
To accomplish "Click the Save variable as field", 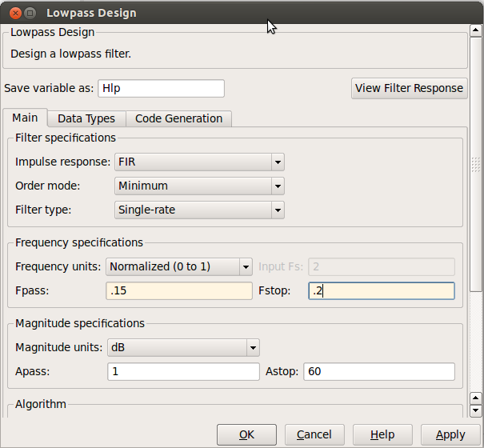I will pos(161,88).
